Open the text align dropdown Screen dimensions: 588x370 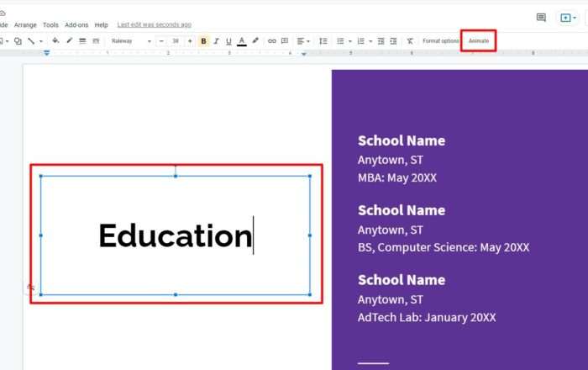[303, 41]
